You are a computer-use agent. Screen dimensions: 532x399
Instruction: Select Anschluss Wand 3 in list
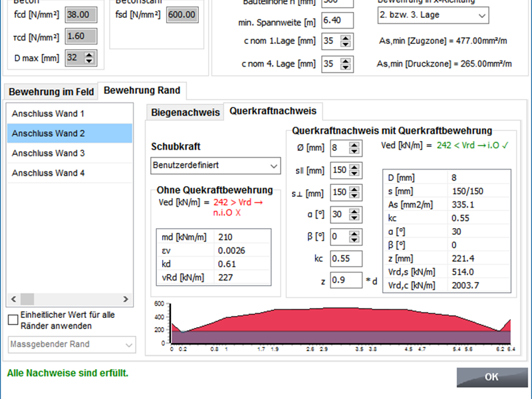pos(69,153)
